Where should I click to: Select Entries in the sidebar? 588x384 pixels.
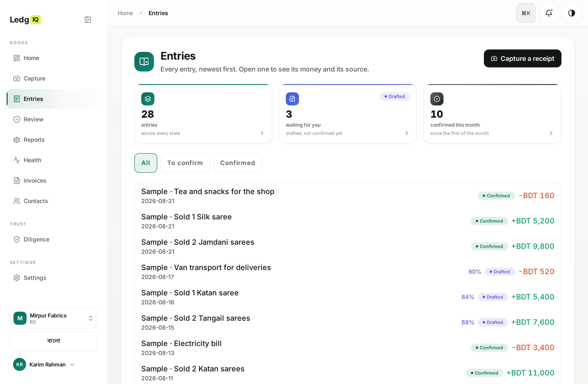click(x=52, y=99)
